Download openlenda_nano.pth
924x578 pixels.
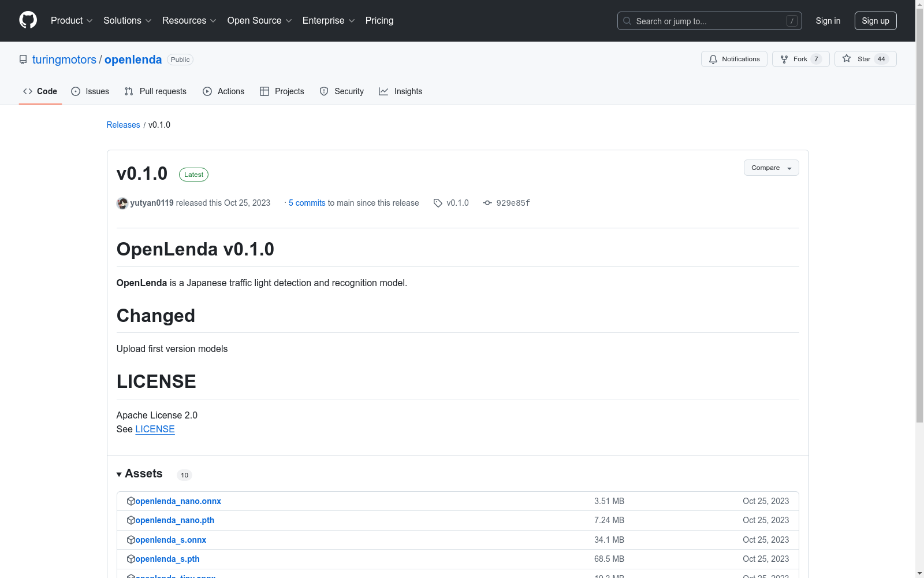point(174,520)
